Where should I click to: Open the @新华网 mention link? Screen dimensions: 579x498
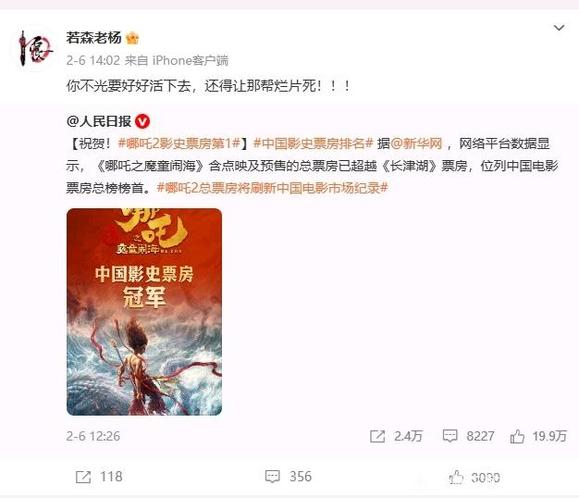(416, 143)
